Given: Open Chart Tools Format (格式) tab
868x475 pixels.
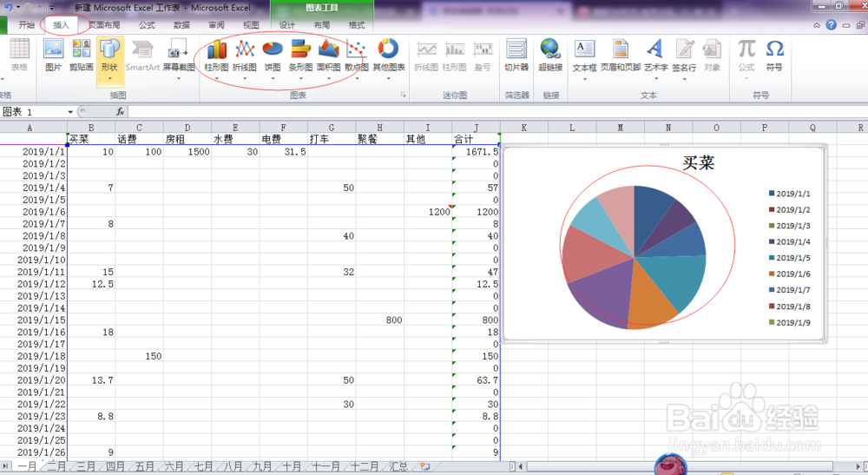Looking at the screenshot, I should pyautogui.click(x=357, y=25).
